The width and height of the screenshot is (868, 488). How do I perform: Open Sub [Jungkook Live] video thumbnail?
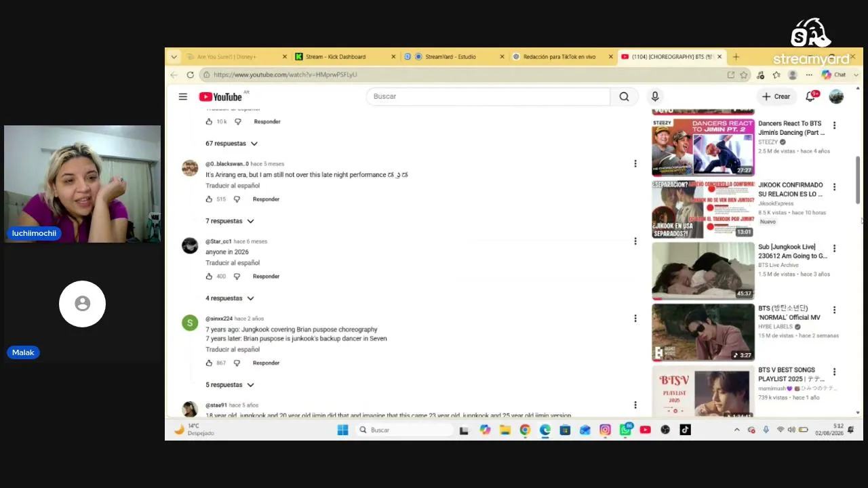click(x=703, y=270)
